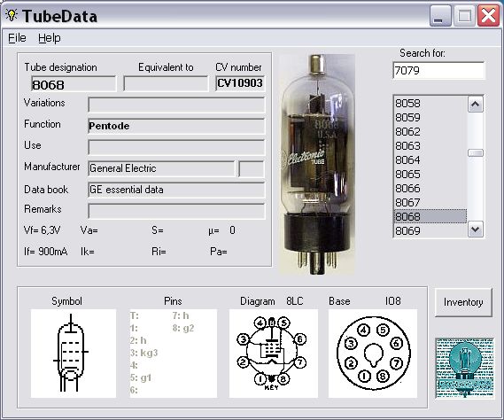
Task: Select 8059 in the tube list
Action: [x=430, y=118]
